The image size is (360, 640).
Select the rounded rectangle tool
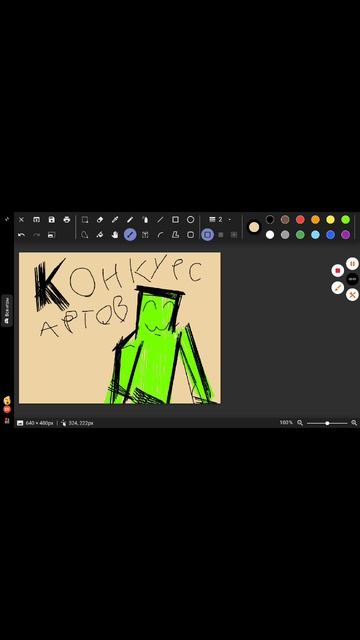[x=190, y=235]
